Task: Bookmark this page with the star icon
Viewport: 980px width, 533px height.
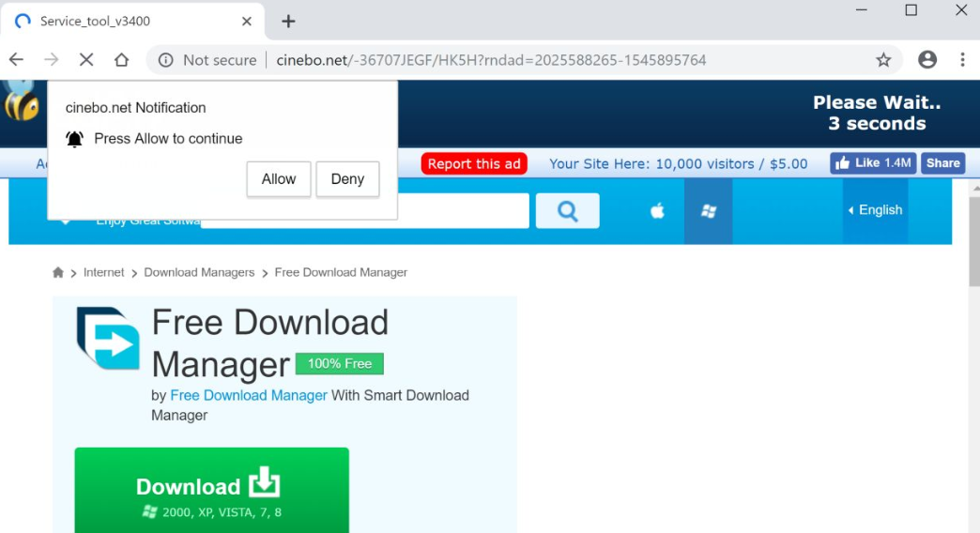Action: click(882, 60)
